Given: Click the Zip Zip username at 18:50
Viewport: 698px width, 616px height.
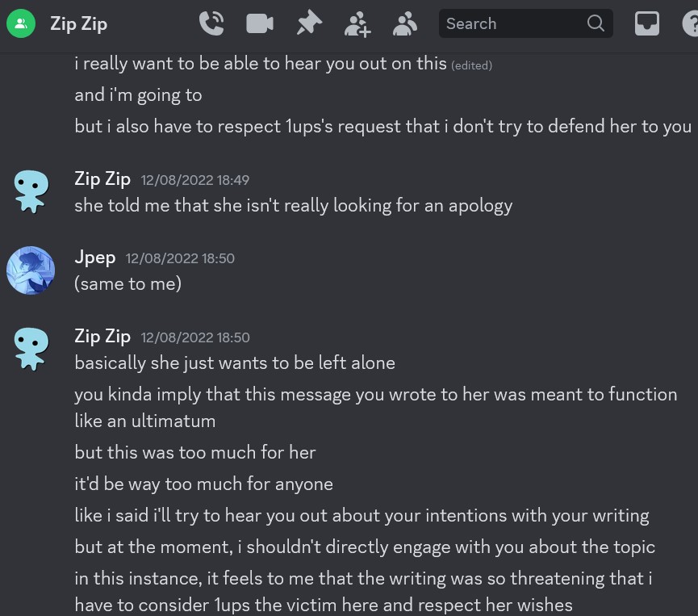Looking at the screenshot, I should tap(102, 337).
